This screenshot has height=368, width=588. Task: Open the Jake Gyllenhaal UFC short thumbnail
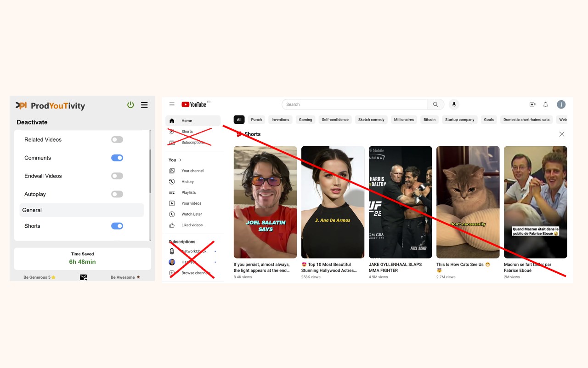(x=400, y=202)
